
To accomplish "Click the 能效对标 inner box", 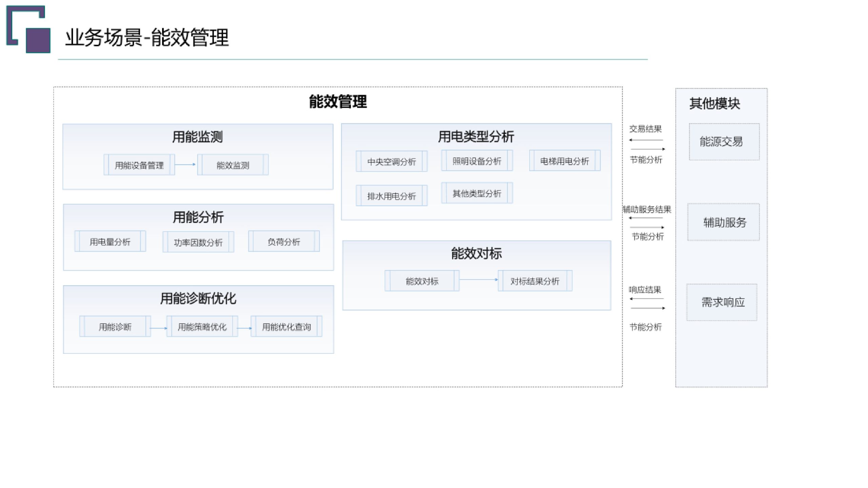I will coord(422,280).
